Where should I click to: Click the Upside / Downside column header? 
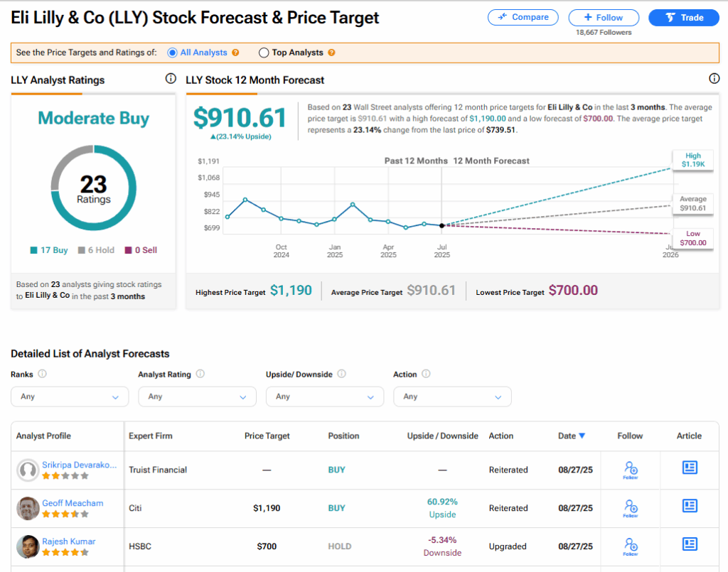click(442, 436)
